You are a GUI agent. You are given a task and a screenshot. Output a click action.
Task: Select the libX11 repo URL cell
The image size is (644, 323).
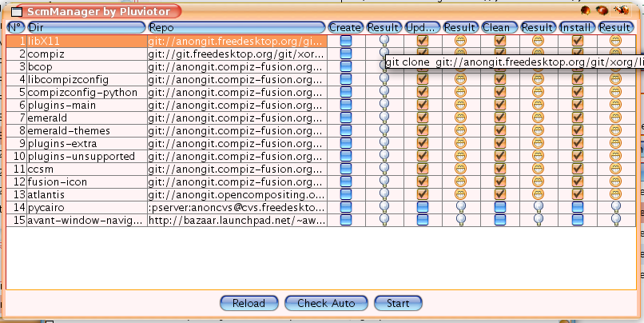[x=237, y=41]
